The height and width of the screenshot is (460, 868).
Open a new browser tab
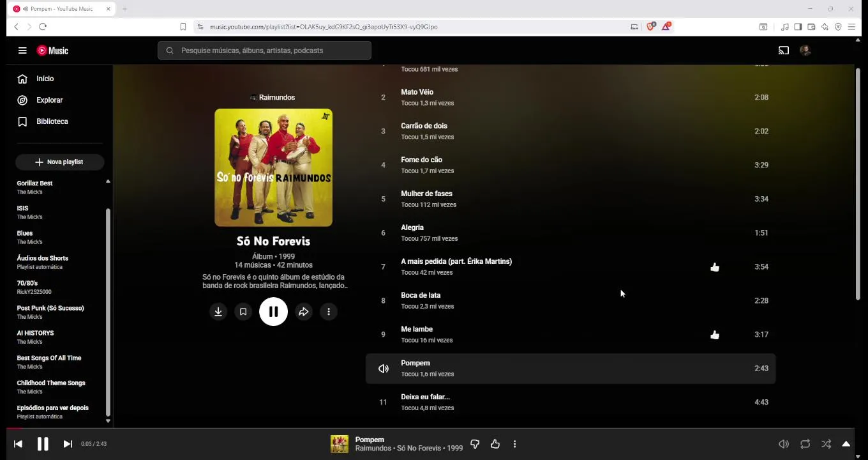point(125,9)
